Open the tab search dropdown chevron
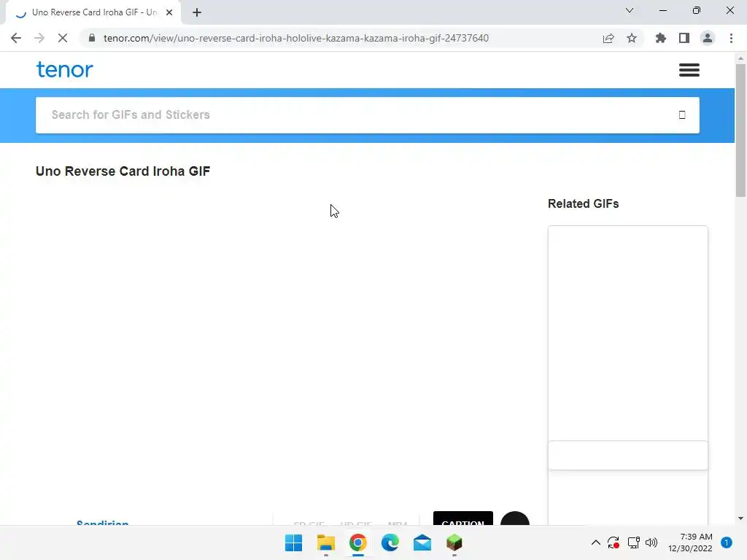Viewport: 747px width, 560px height. click(630, 10)
